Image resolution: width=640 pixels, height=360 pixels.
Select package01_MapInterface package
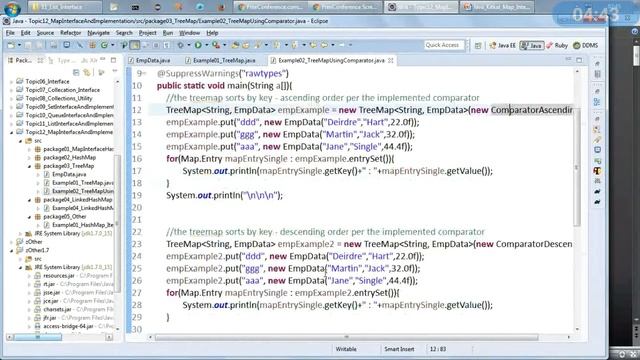click(x=78, y=149)
